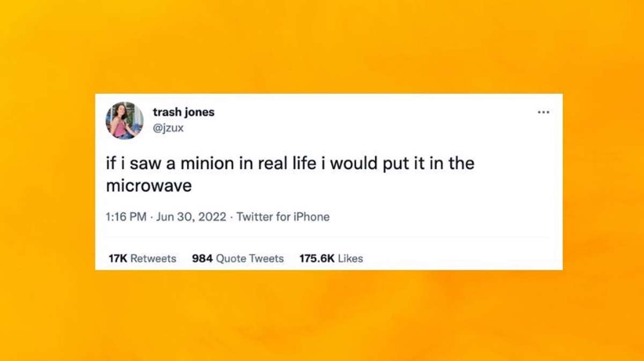Click the "Twitter for iPhone" source label
The image size is (644, 361).
coord(283,217)
